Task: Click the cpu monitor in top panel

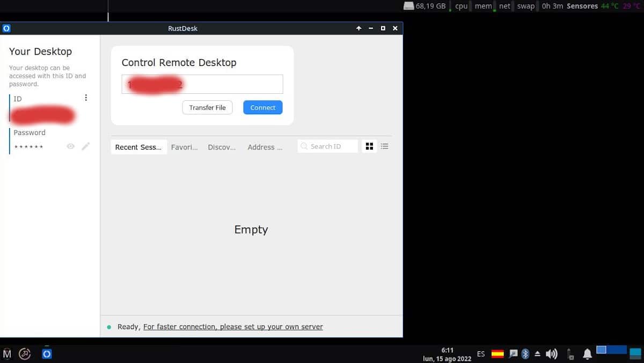Action: pyautogui.click(x=461, y=6)
